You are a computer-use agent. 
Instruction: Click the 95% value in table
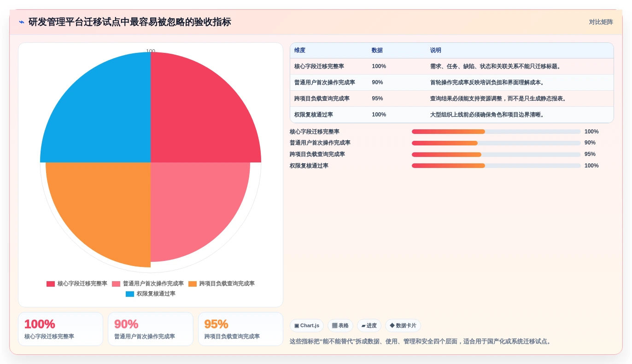click(x=377, y=98)
